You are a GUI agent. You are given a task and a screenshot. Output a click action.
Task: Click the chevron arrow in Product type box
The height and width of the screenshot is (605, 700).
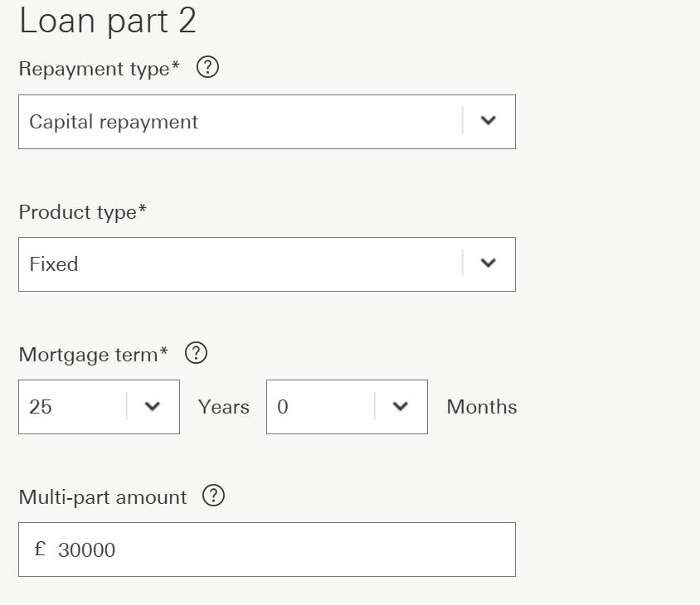[489, 264]
